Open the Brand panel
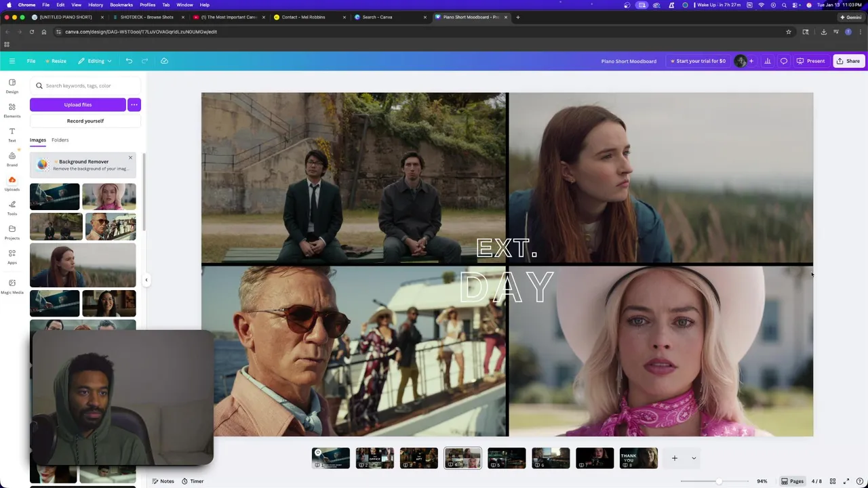 (x=12, y=159)
